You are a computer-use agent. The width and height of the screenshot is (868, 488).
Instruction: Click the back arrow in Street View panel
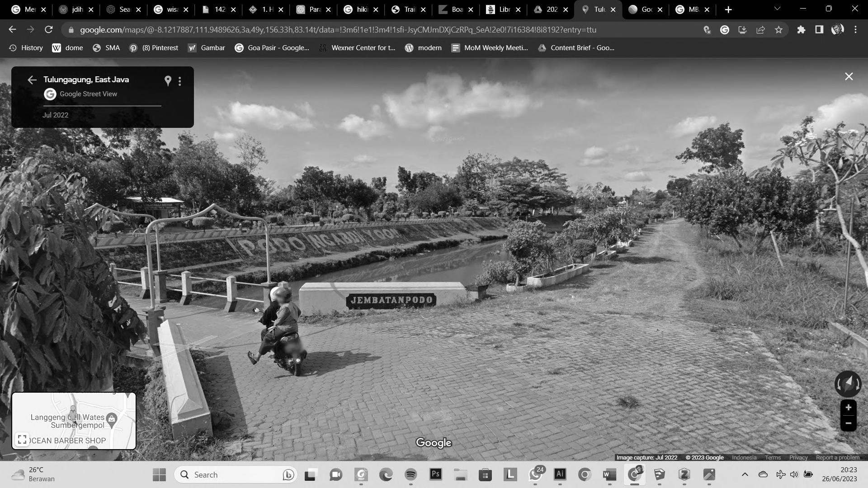tap(32, 80)
